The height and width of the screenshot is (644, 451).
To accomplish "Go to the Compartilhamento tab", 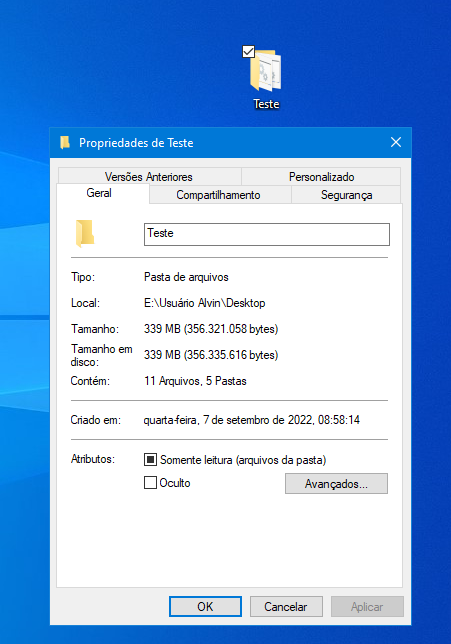I will [x=219, y=195].
